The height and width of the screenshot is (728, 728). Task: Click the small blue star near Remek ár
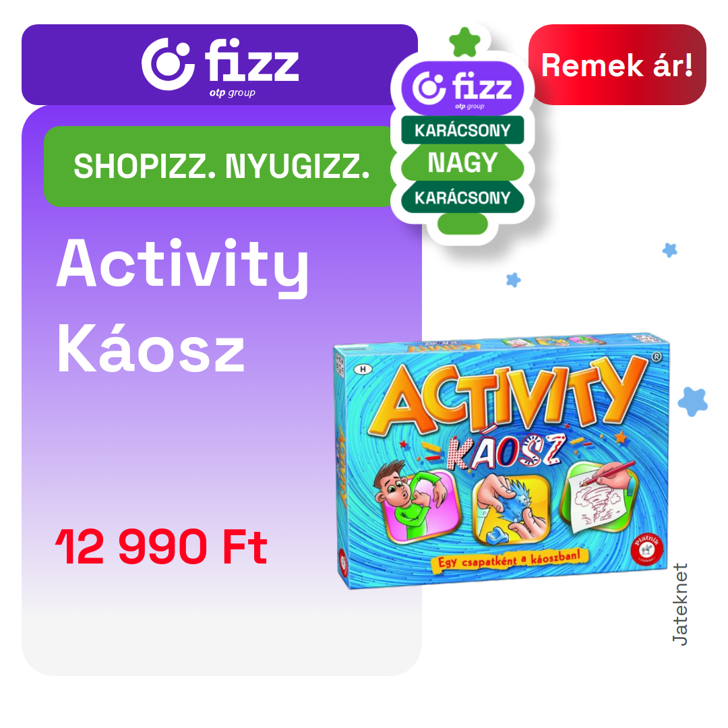pos(669,250)
